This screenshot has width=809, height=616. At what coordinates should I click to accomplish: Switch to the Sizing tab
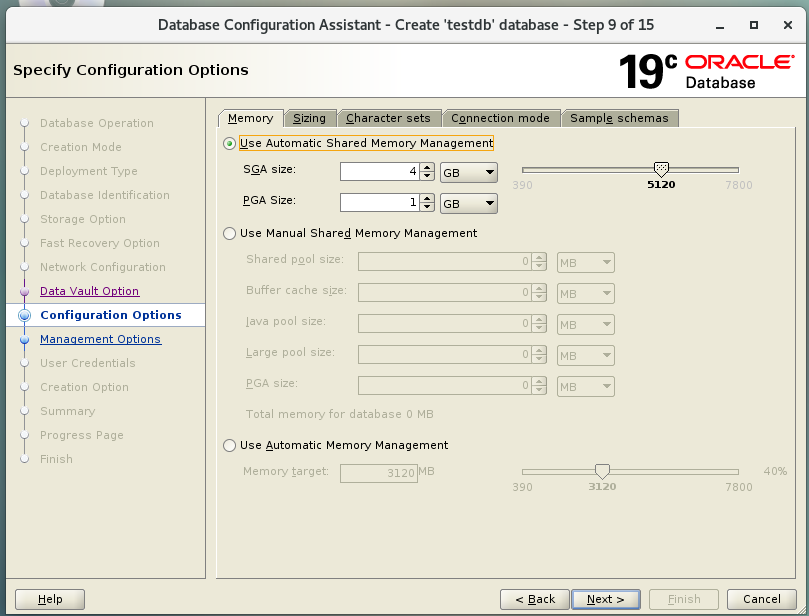click(309, 118)
